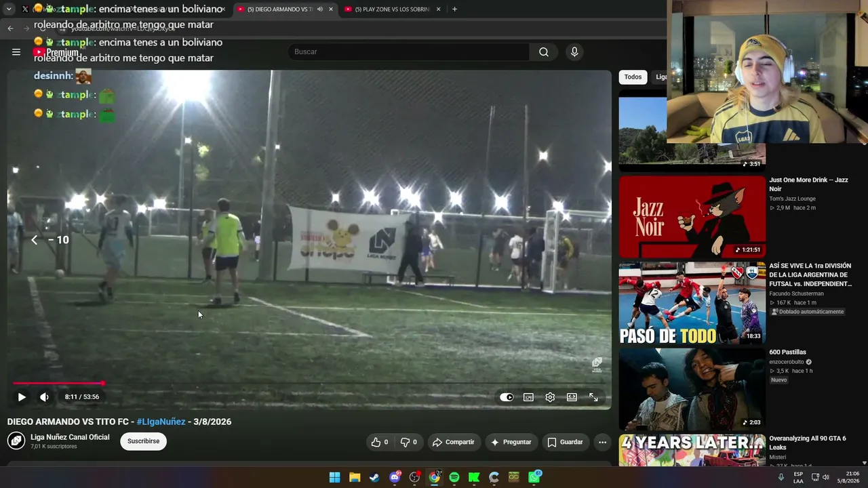868x488 pixels.
Task: Close the DIEGO ARMANDO VS tab
Action: [x=331, y=9]
